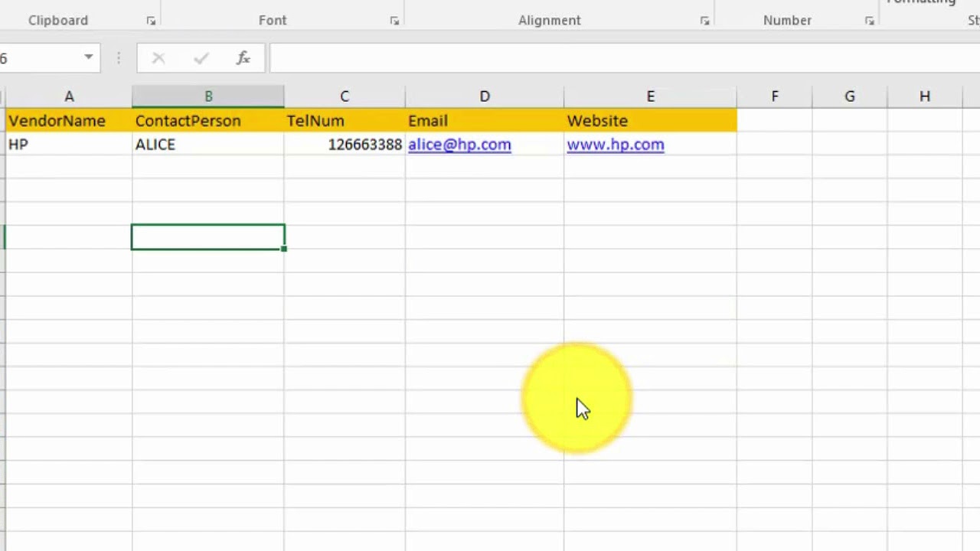980x551 pixels.
Task: Select the TelNum header cell
Action: point(345,121)
